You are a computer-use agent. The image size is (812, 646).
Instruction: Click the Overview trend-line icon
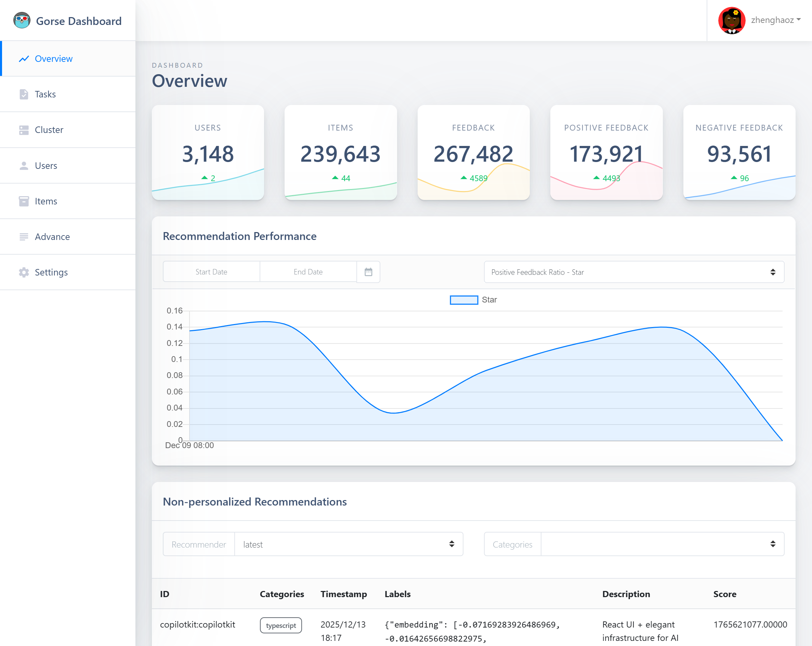(x=24, y=59)
